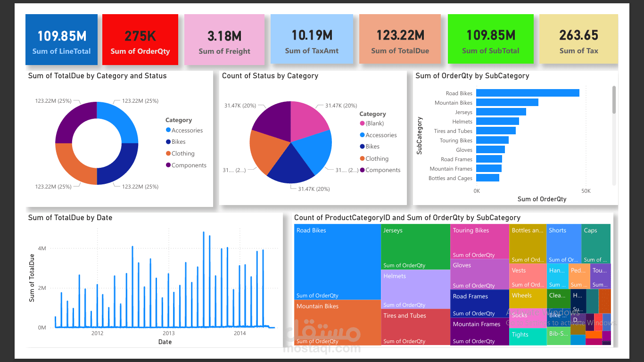This screenshot has width=644, height=362.
Task: Click the Caps treemap tile
Action: 596,243
